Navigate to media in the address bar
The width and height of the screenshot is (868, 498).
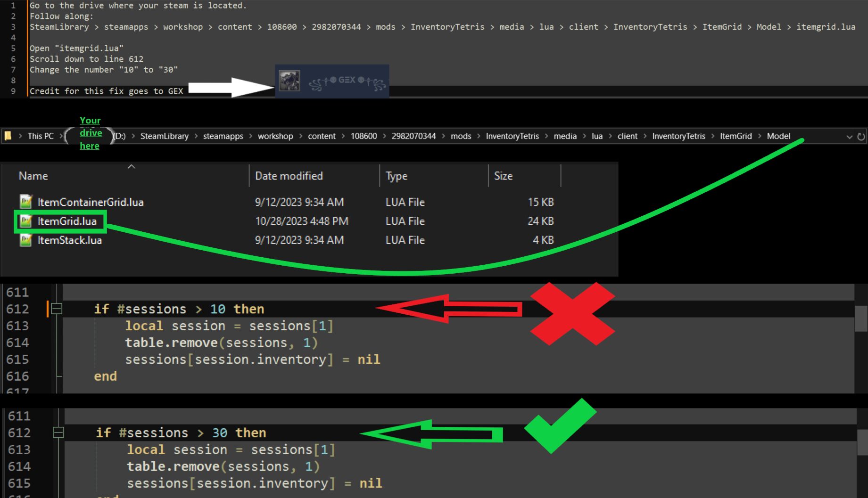click(x=565, y=136)
